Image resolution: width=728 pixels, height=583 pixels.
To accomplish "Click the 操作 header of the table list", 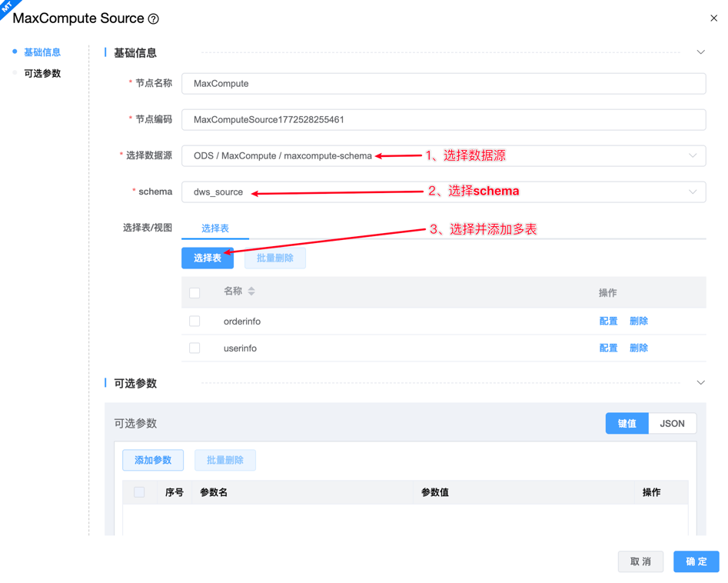I will pyautogui.click(x=608, y=293).
